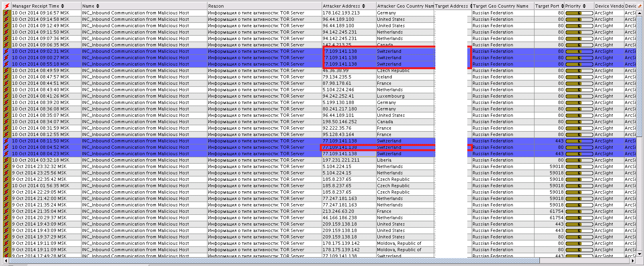Select the event icon for 08:41:26 MSK row
Screen dimensions: 644x266
pyautogui.click(x=6, y=96)
